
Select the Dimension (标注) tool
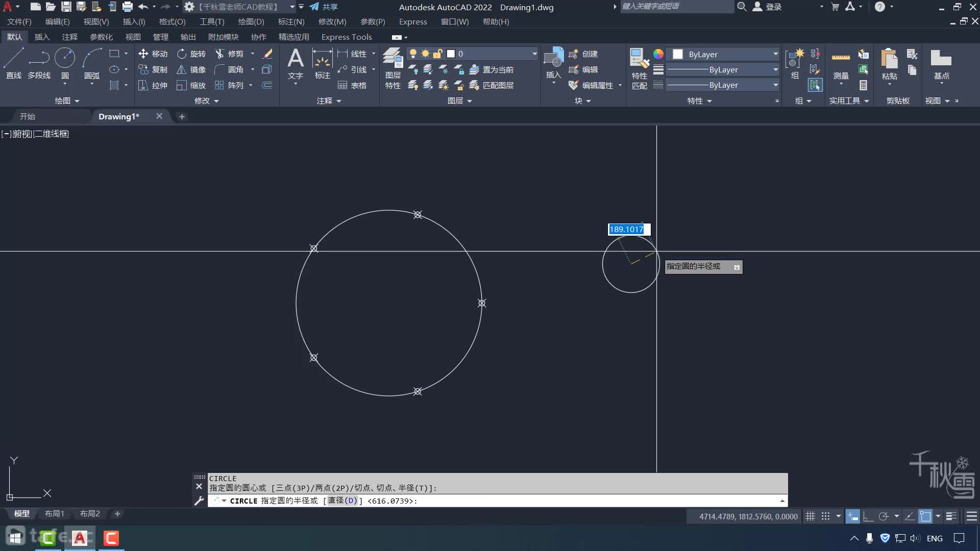coord(322,63)
